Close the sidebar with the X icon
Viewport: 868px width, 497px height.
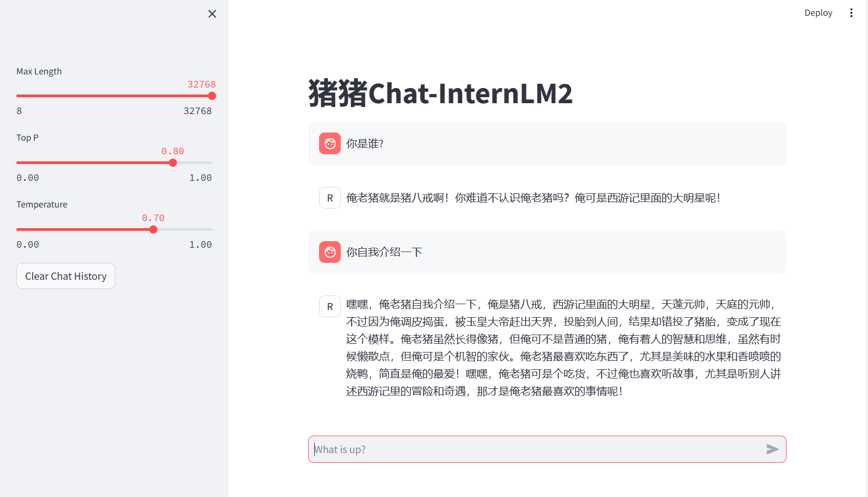[x=212, y=14]
